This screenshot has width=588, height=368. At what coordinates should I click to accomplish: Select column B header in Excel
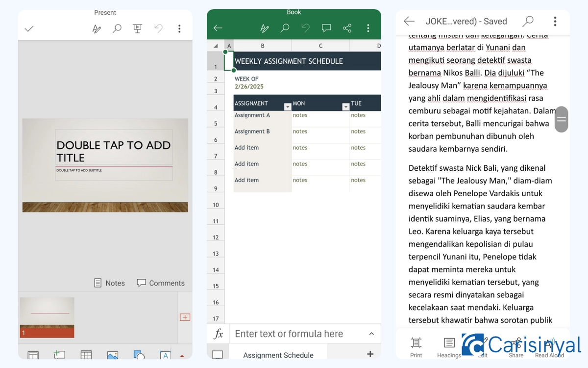pos(263,46)
